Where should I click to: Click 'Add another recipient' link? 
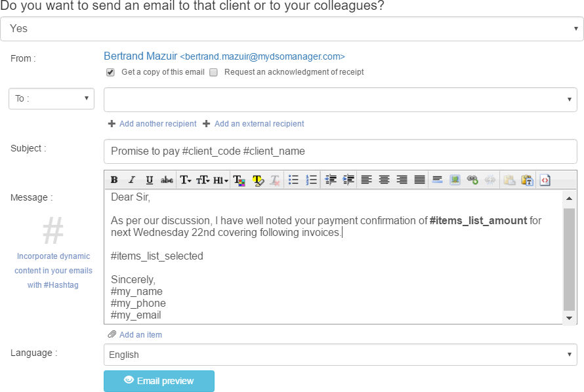point(157,124)
